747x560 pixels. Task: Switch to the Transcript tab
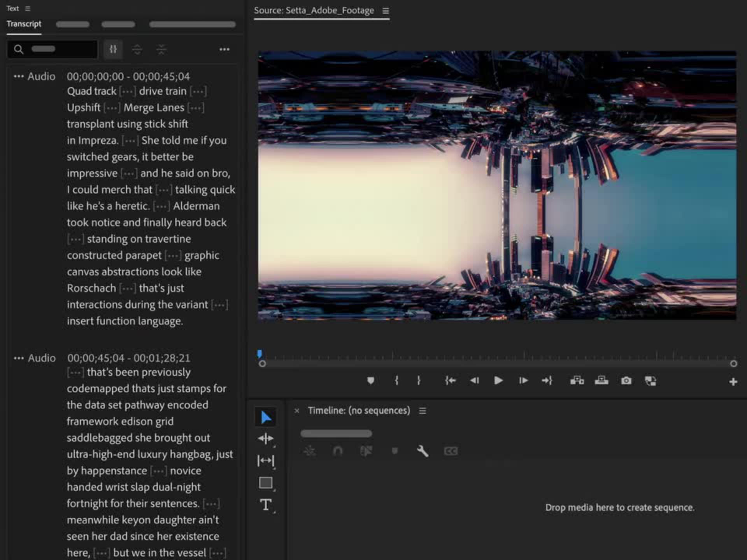pyautogui.click(x=24, y=24)
